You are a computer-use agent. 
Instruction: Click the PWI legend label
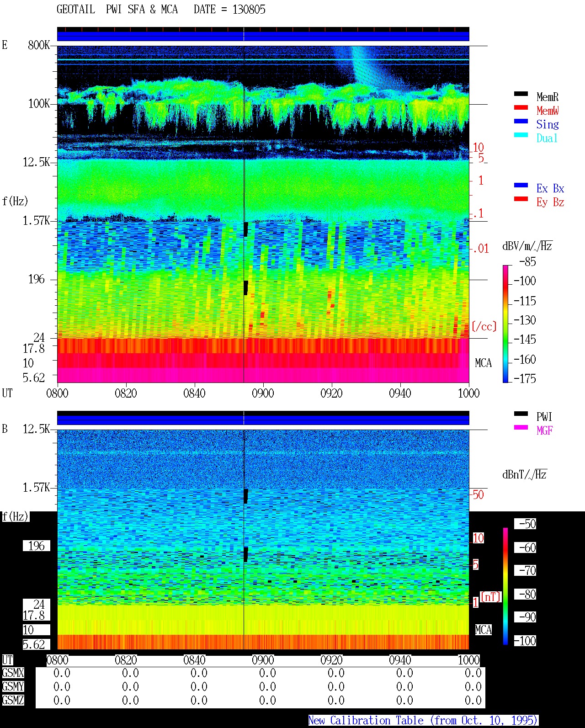[544, 417]
